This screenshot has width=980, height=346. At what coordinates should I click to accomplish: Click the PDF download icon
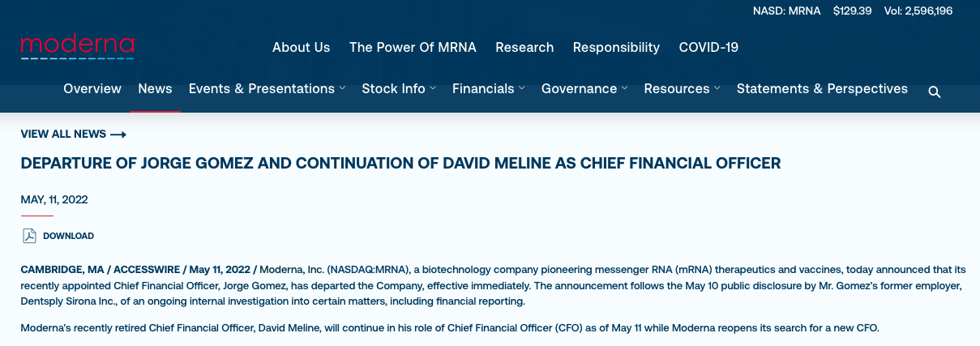(30, 236)
